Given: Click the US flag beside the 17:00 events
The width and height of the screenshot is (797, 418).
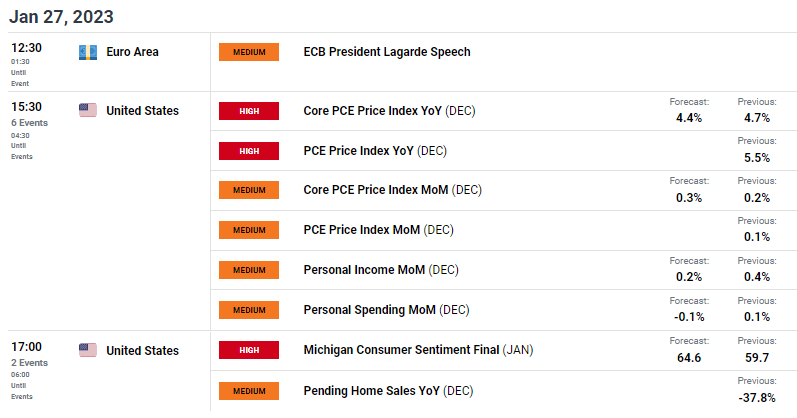Looking at the screenshot, I should pyautogui.click(x=87, y=350).
